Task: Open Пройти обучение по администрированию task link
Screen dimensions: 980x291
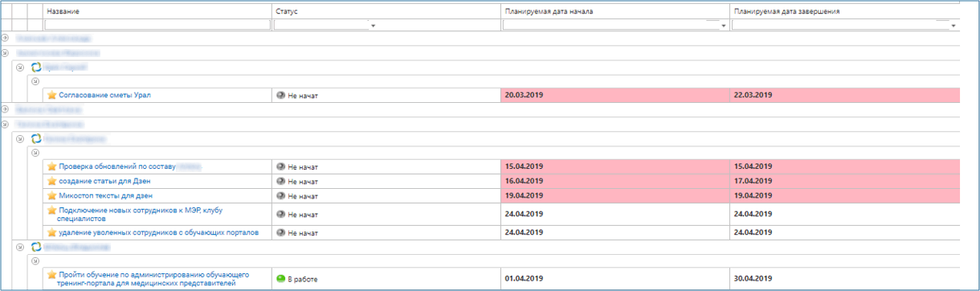Action: 153,279
